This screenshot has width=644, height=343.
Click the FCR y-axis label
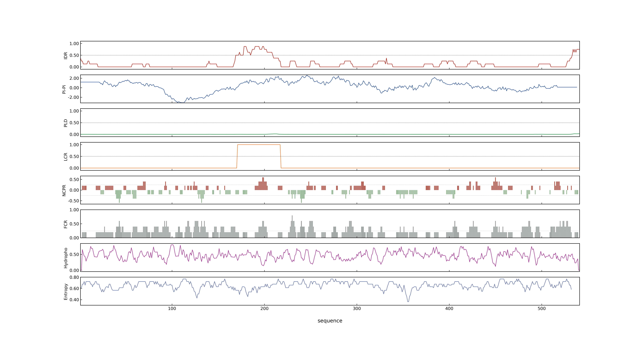[x=66, y=224]
